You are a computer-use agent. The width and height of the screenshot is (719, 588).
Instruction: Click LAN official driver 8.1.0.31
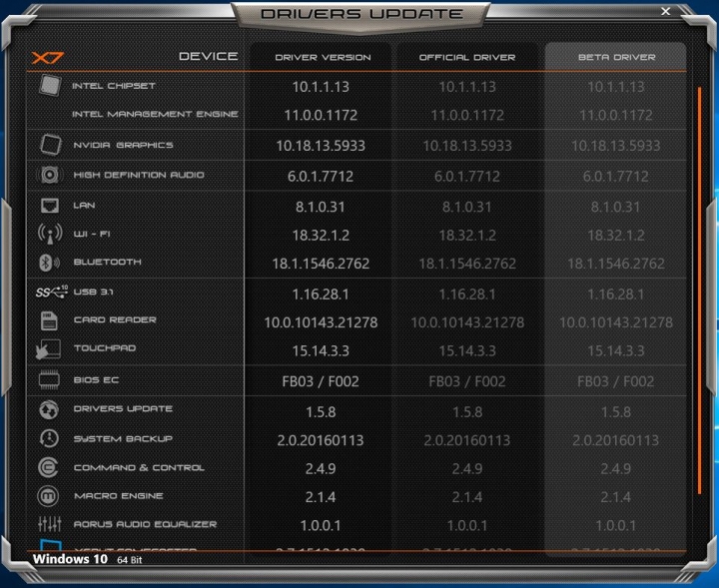click(466, 207)
